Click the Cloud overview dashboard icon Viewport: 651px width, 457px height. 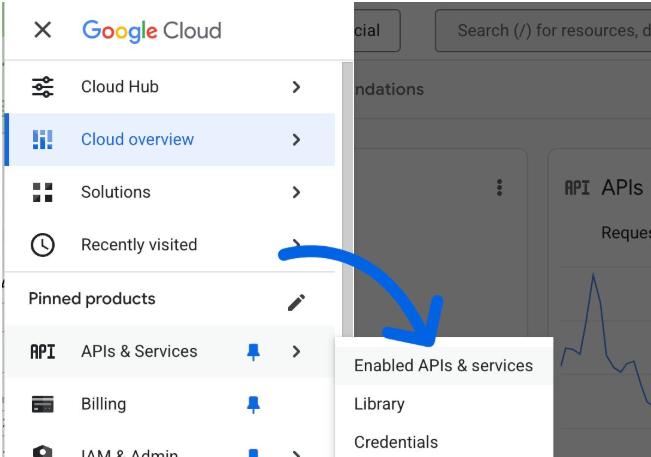[42, 140]
